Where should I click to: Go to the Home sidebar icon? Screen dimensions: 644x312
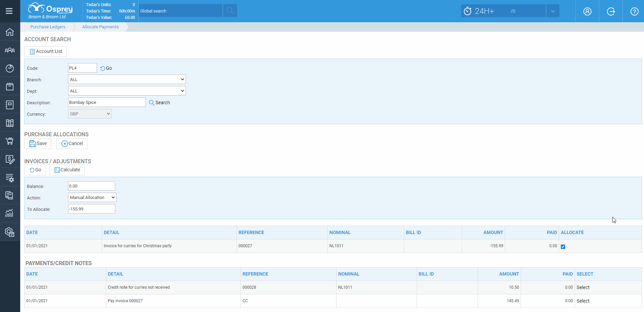pyautogui.click(x=10, y=32)
